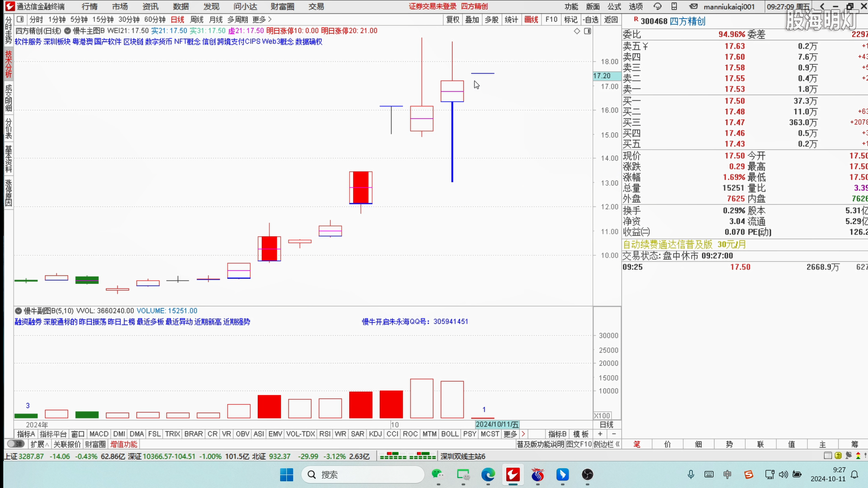Open the 交易 menu
This screenshot has height=488, width=868.
pyautogui.click(x=316, y=7)
